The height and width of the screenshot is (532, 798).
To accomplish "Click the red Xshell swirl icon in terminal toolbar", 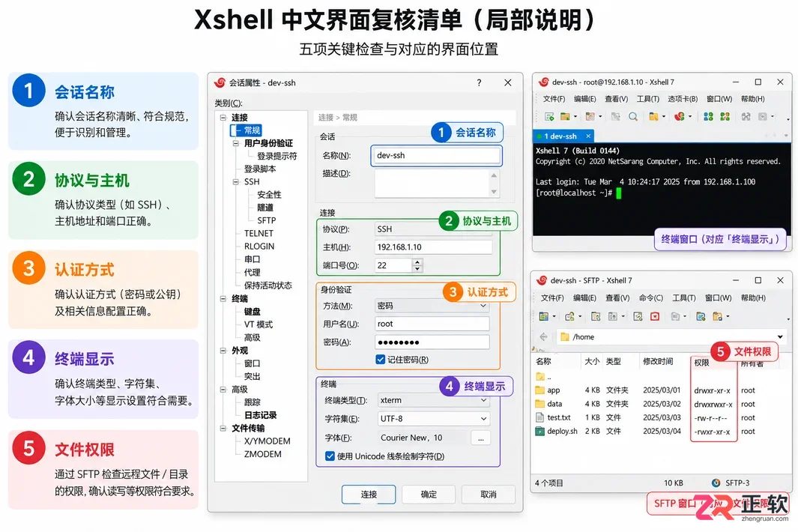I will point(679,117).
